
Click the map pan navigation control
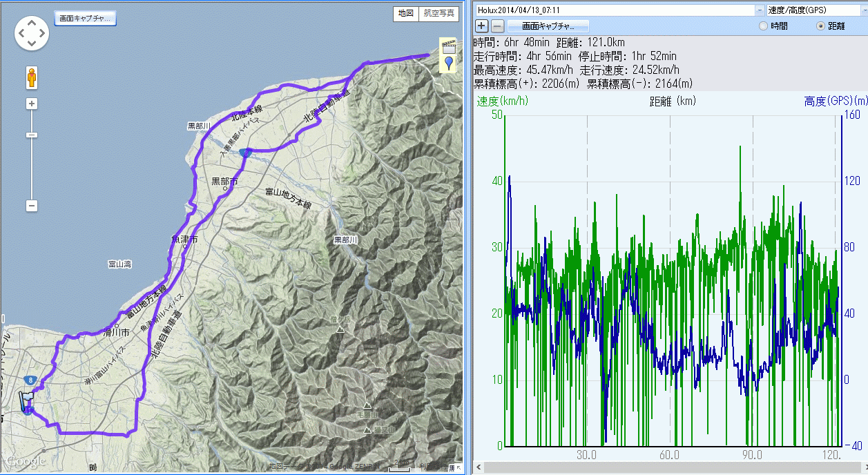[x=31, y=34]
